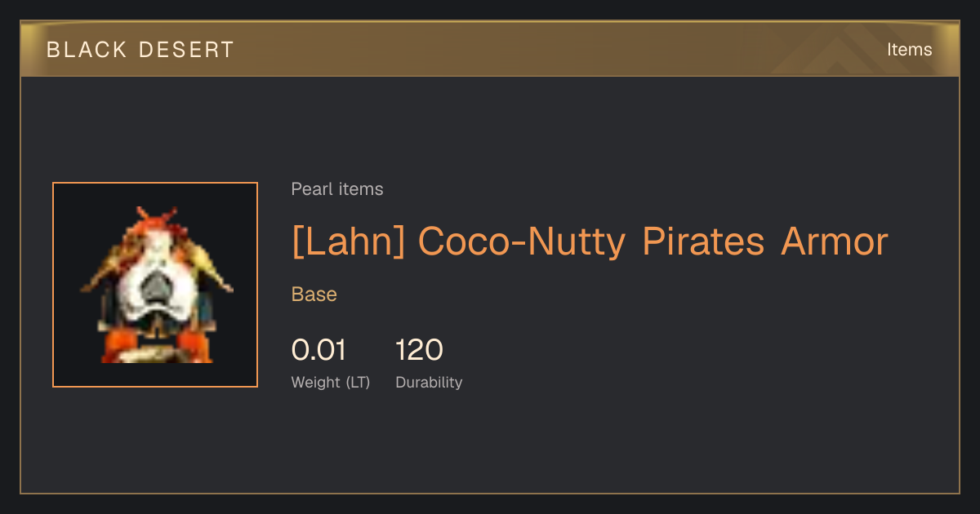Click the word DESERT in header
Screen dimensions: 980x514
pyautogui.click(x=186, y=50)
